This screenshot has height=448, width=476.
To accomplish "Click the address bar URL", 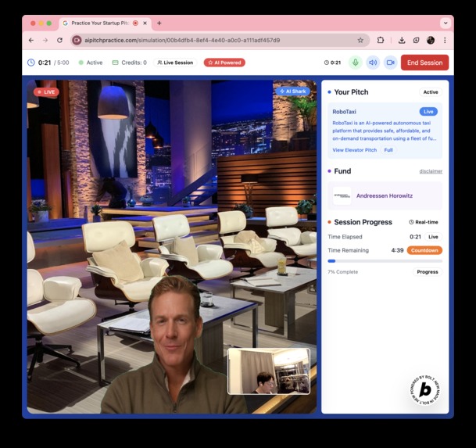I will pos(182,40).
